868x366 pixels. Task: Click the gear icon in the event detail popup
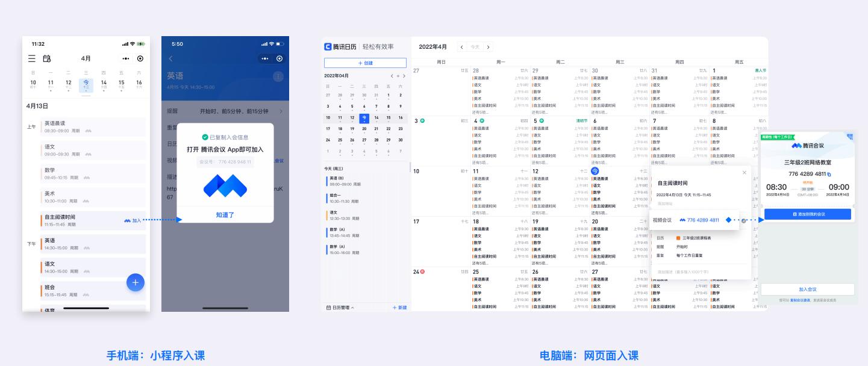pyautogui.click(x=743, y=220)
